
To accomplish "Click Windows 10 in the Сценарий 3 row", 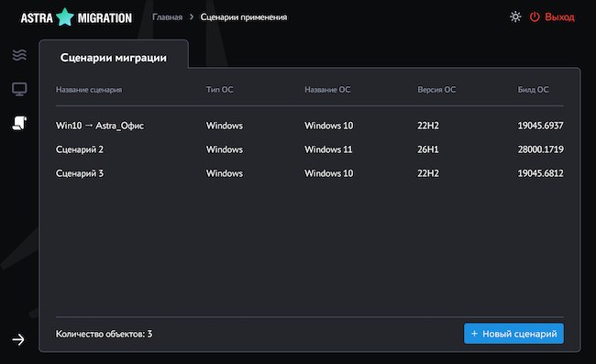I will pos(329,173).
